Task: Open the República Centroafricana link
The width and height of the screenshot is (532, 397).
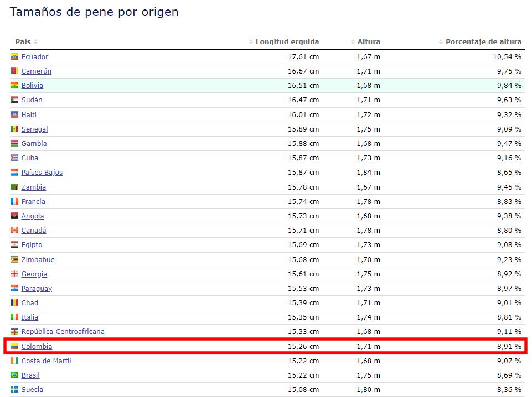Action: (x=63, y=332)
